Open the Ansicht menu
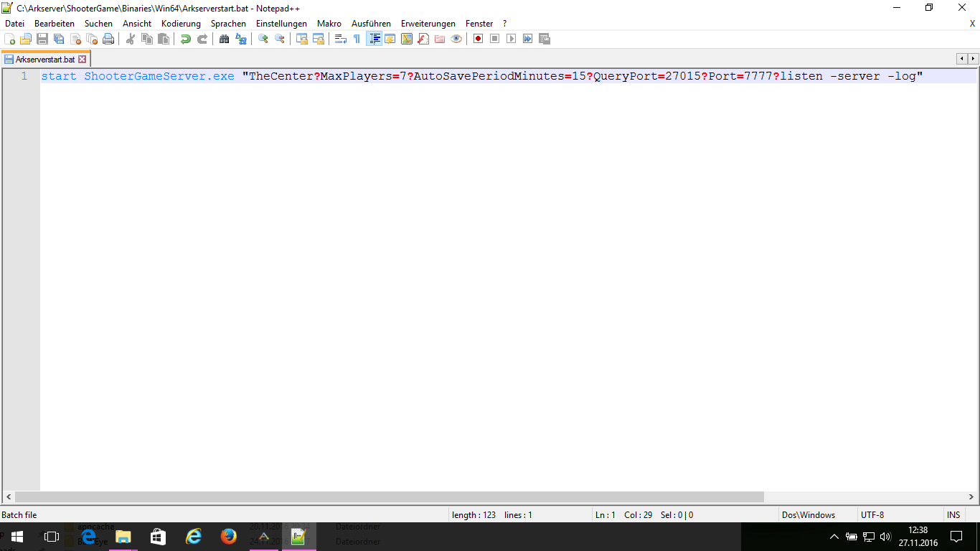Image resolution: width=980 pixels, height=551 pixels. click(137, 24)
